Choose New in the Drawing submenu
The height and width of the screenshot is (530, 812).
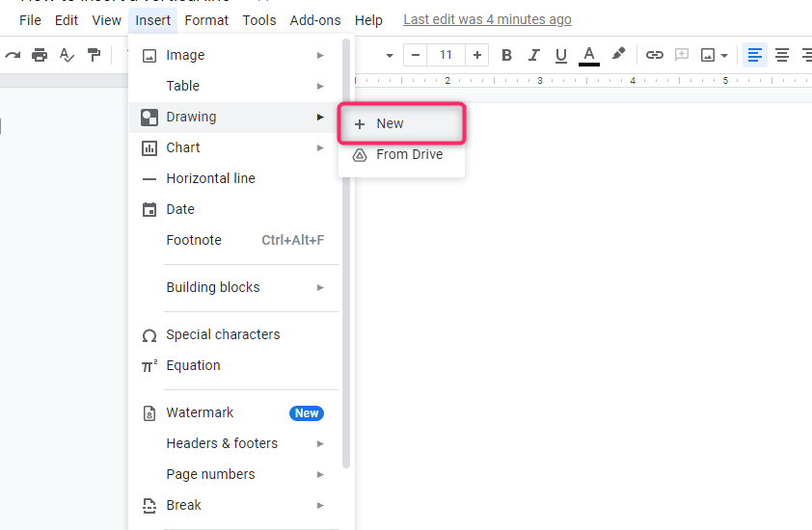pos(402,123)
